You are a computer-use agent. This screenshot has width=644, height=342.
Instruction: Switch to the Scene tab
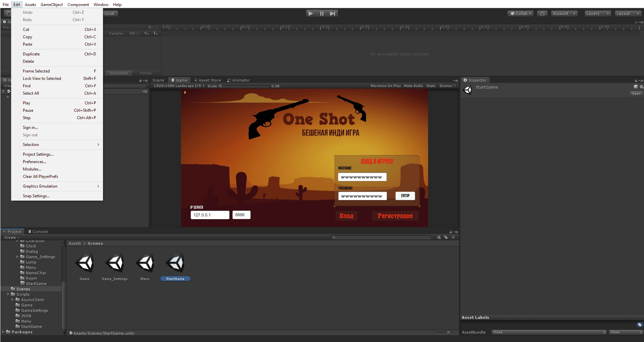(x=158, y=80)
